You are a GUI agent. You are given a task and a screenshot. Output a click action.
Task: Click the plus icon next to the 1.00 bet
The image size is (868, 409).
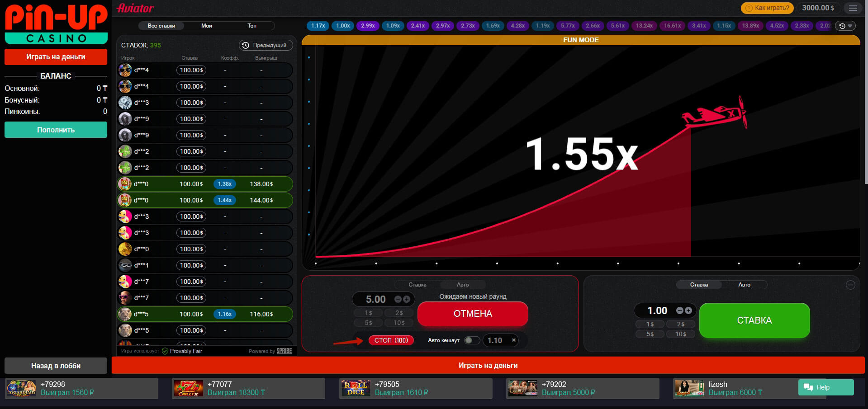pos(688,310)
